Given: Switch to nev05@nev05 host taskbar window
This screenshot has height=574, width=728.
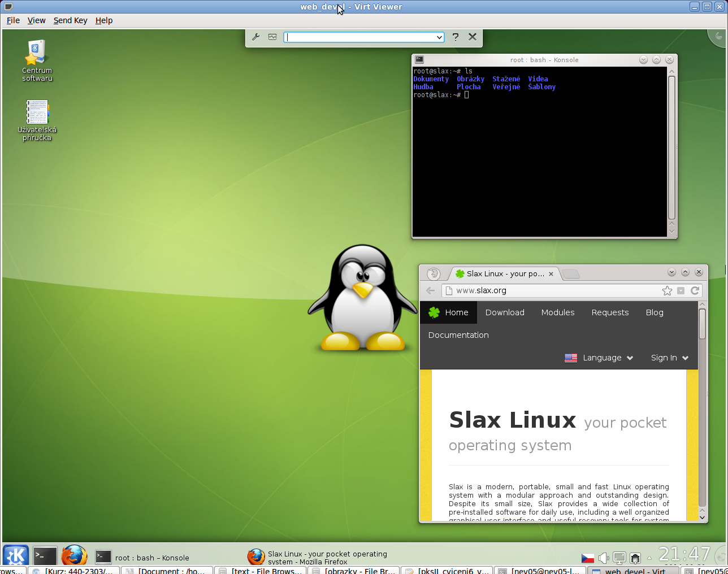Looking at the screenshot, I should pos(540,571).
